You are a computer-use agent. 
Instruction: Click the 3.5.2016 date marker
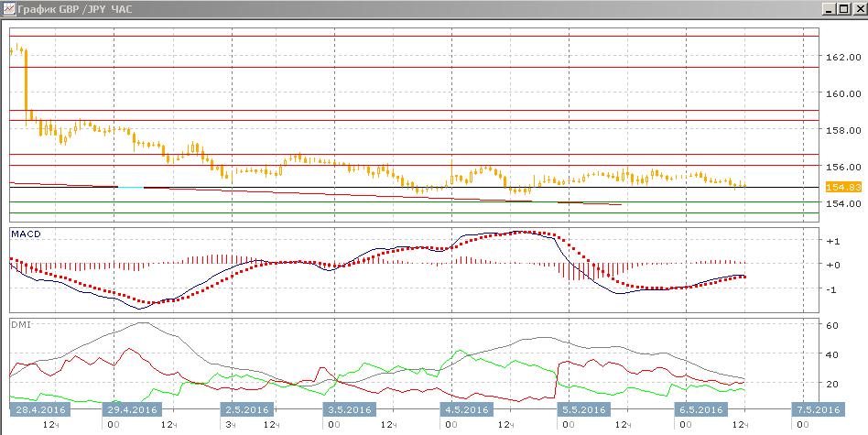pos(351,409)
